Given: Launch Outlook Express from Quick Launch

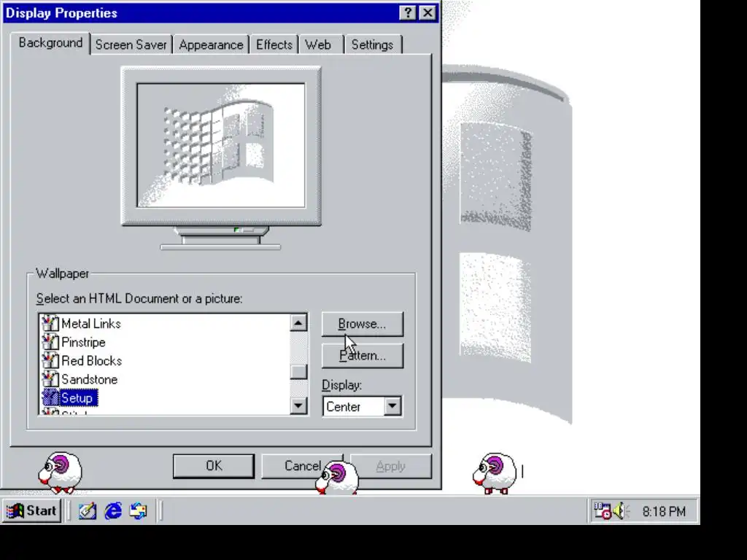Looking at the screenshot, I should click(139, 511).
